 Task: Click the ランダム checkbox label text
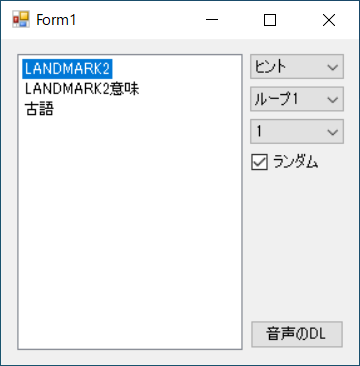[295, 163]
